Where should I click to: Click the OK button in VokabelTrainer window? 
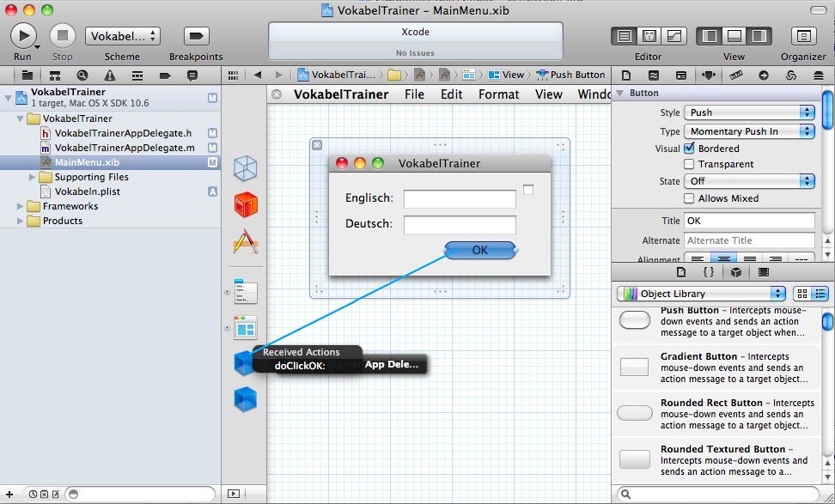click(479, 250)
